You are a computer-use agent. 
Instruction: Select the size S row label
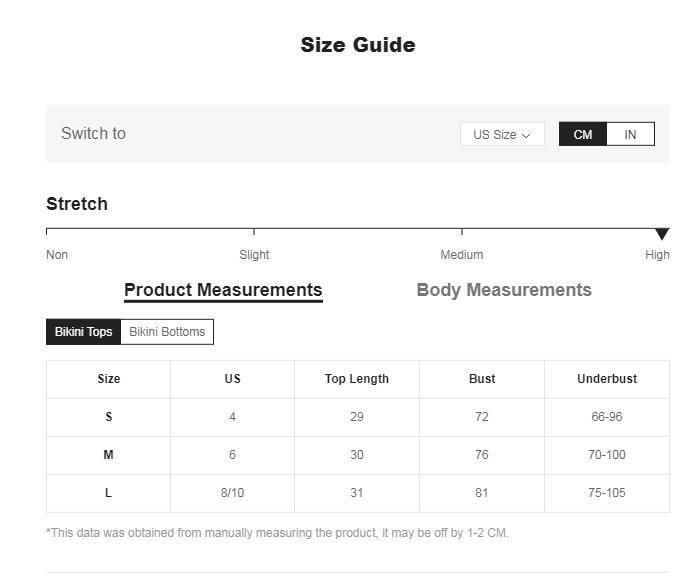pyautogui.click(x=109, y=417)
